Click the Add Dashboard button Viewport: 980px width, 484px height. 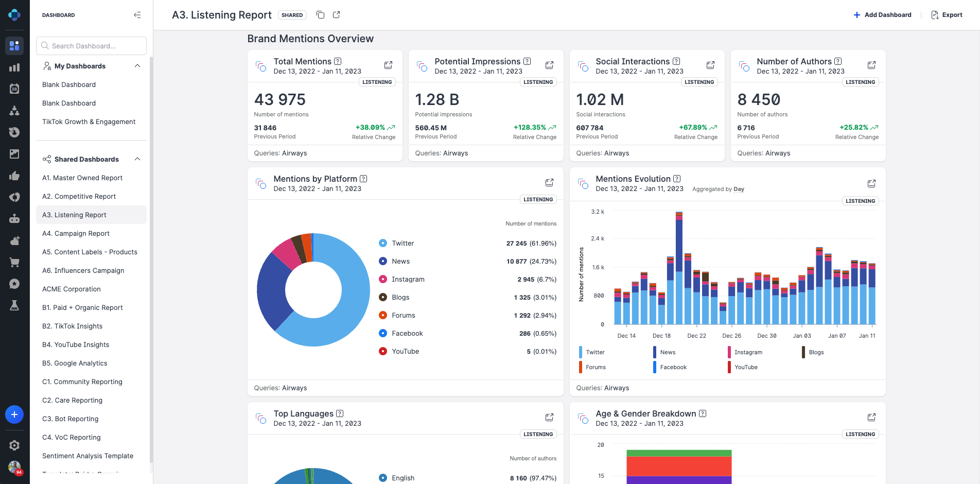pos(882,15)
